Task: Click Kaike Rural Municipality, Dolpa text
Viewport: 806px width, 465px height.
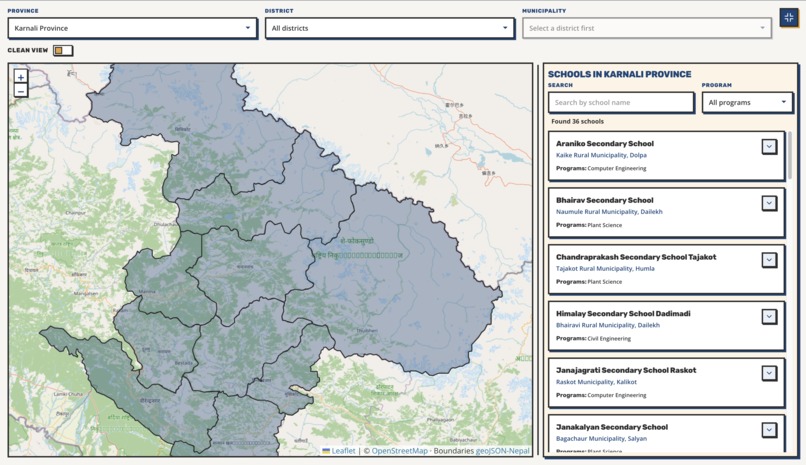Action: [601, 155]
